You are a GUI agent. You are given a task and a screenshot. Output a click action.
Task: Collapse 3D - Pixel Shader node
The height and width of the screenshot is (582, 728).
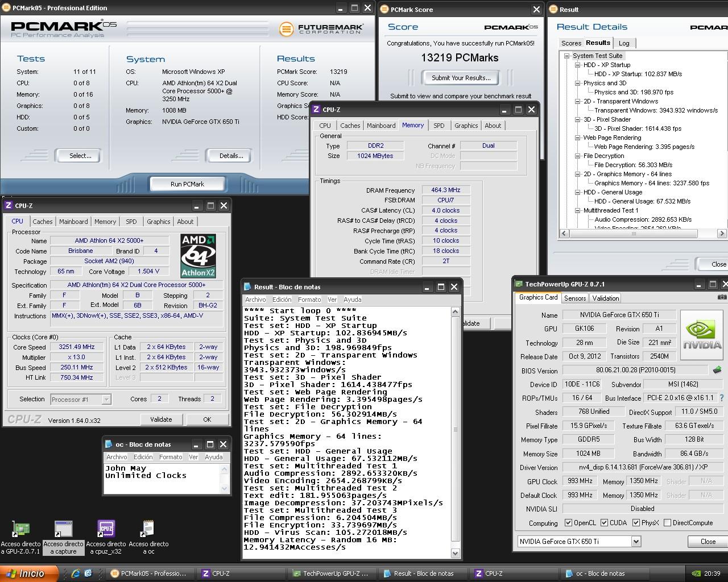coord(577,119)
